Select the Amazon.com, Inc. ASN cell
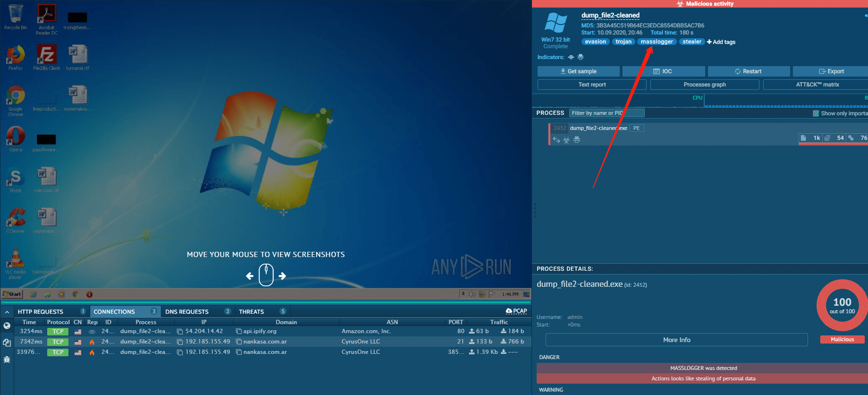Screen dimensions: 868x395 (366, 331)
